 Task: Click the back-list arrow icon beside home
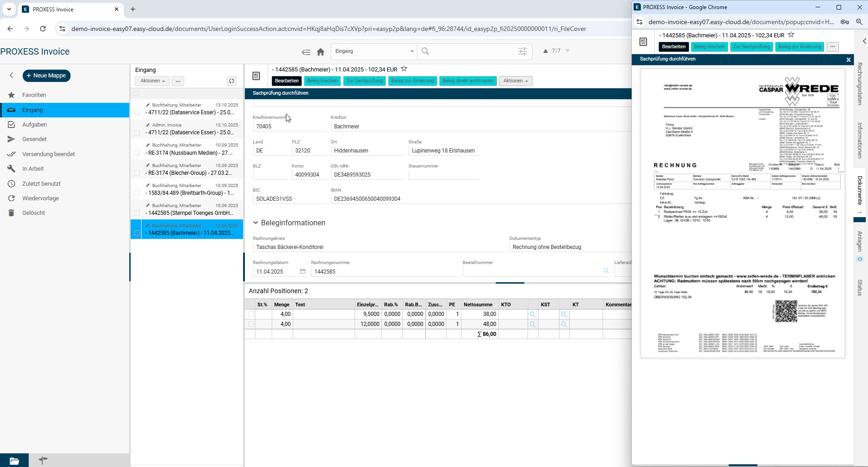pyautogui.click(x=306, y=52)
